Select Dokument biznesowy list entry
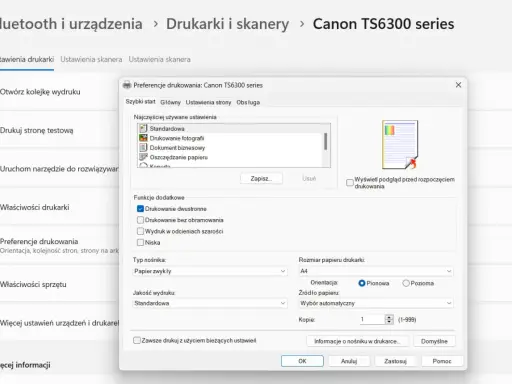512x384 pixels. [x=230, y=148]
